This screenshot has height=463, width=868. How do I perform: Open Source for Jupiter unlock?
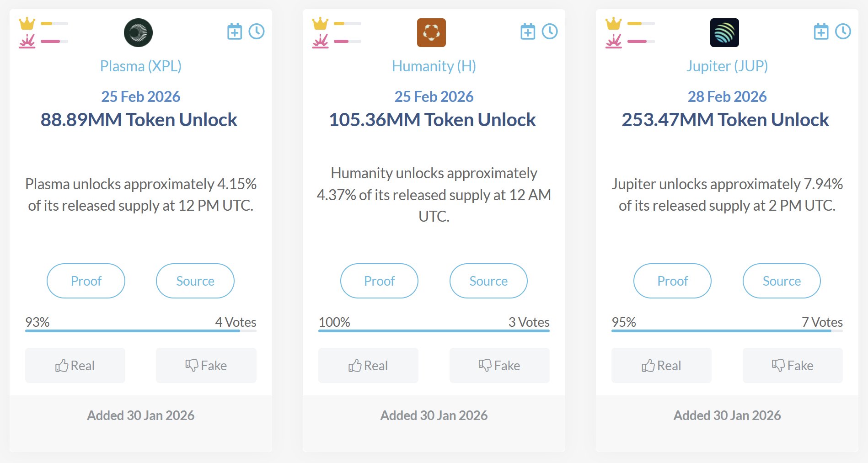[x=782, y=281]
